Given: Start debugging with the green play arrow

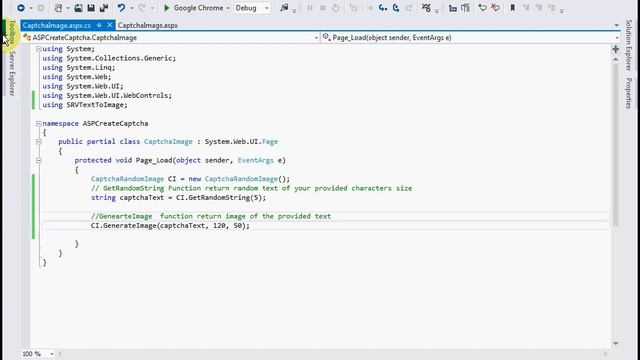Looking at the screenshot, I should click(x=167, y=8).
